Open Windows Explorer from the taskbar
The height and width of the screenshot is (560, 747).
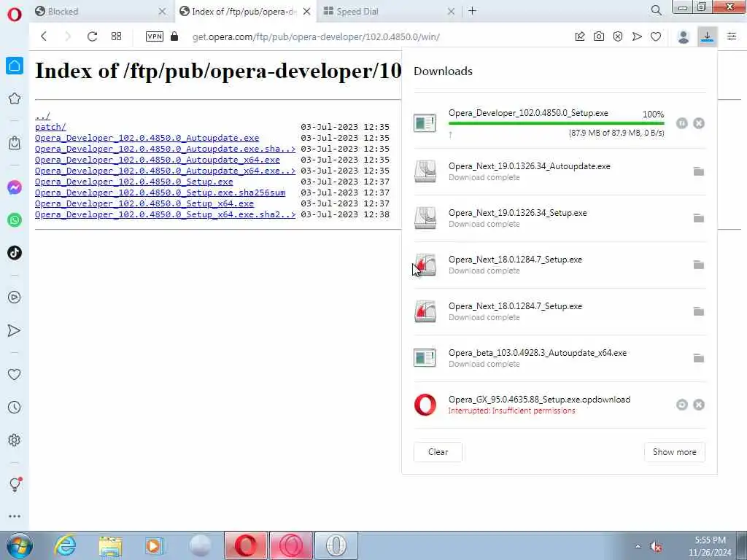pyautogui.click(x=111, y=545)
